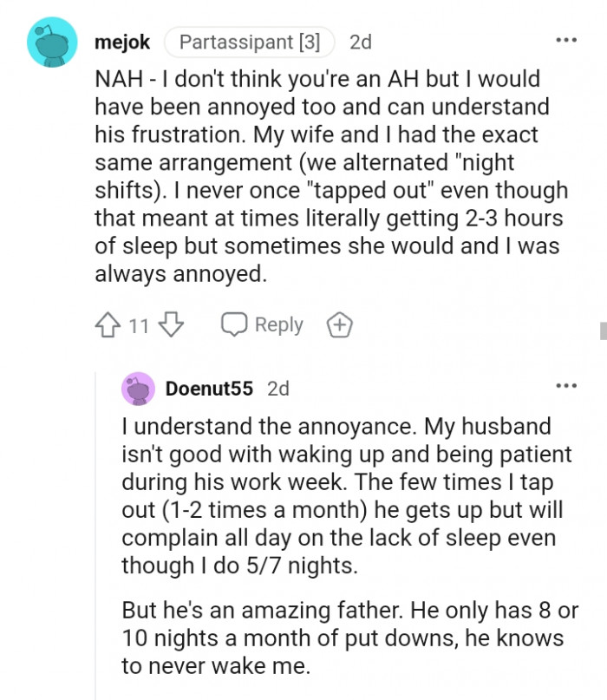Select the Partassipant [3] flair badge

pyautogui.click(x=250, y=41)
